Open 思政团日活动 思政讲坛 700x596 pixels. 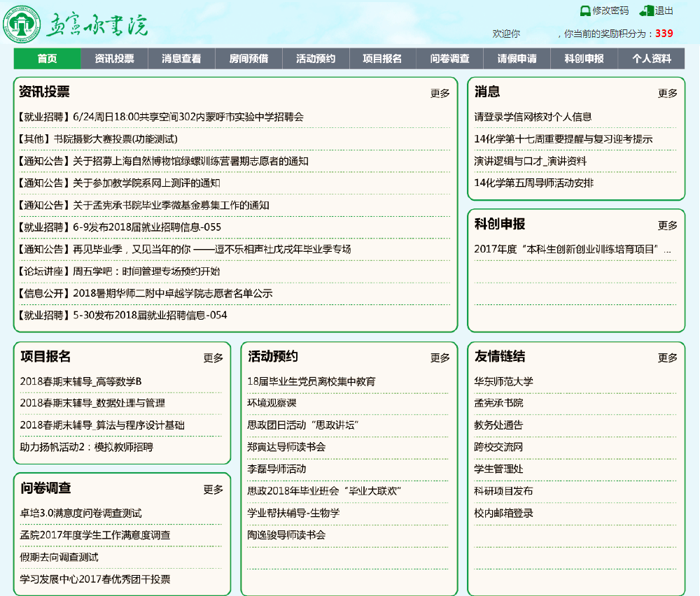point(303,425)
